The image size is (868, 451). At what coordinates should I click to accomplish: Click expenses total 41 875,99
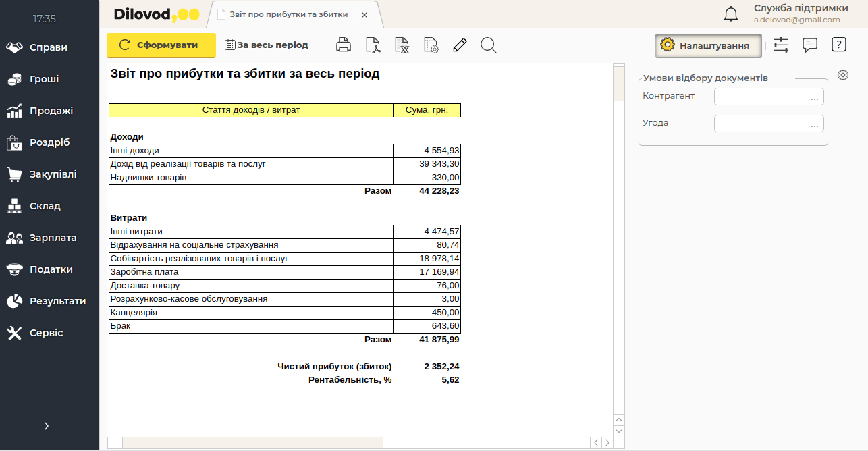point(439,340)
